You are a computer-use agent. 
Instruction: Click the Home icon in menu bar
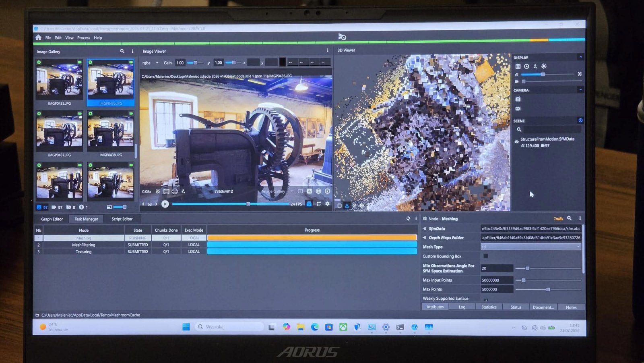pos(38,37)
